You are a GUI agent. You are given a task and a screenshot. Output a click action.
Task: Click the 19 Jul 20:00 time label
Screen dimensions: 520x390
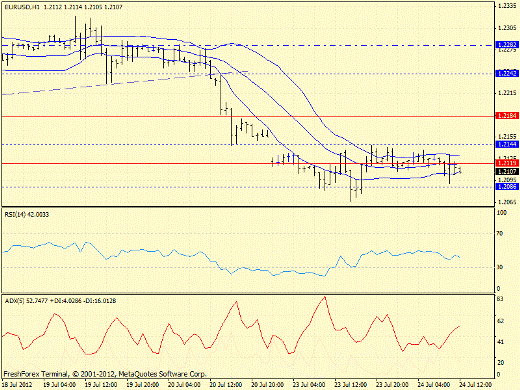click(x=143, y=385)
